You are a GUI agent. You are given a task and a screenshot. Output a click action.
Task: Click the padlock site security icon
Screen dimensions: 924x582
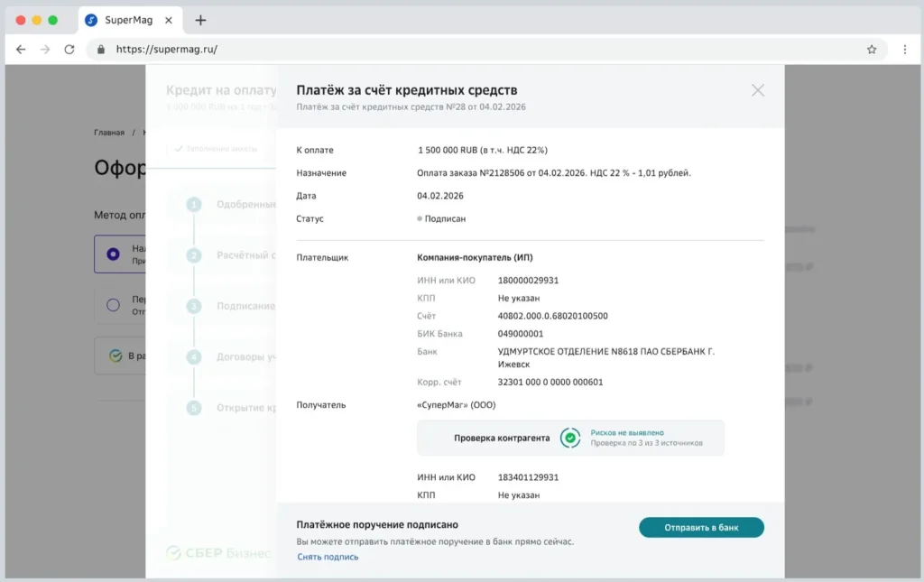coord(101,50)
